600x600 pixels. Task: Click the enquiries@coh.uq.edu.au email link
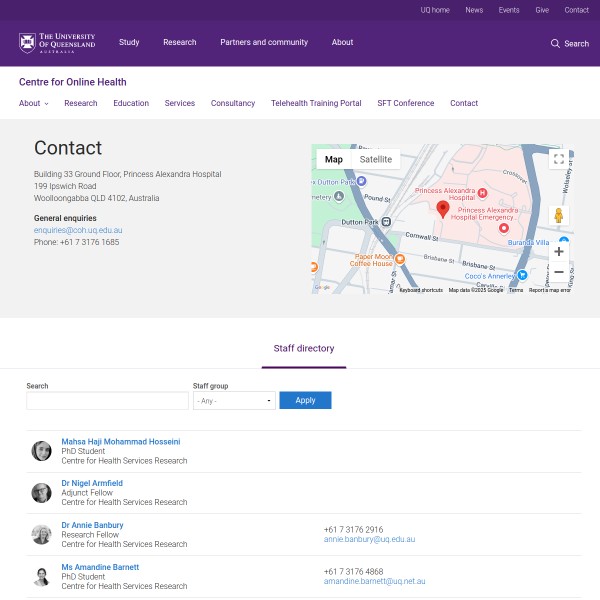78,230
